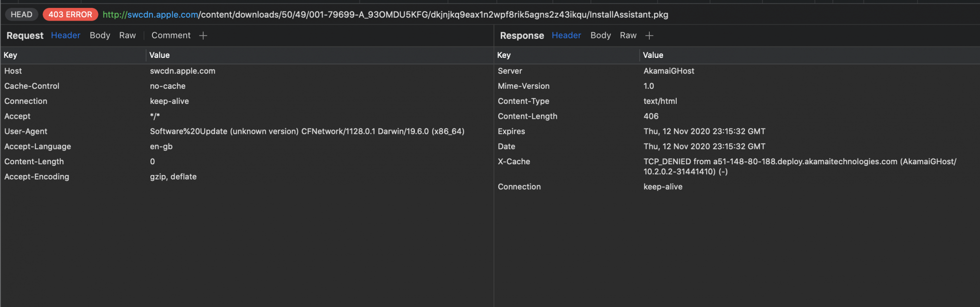Screen dimensions: 980x307
Task: Switch to the Response Raw tab
Action: coord(628,35)
